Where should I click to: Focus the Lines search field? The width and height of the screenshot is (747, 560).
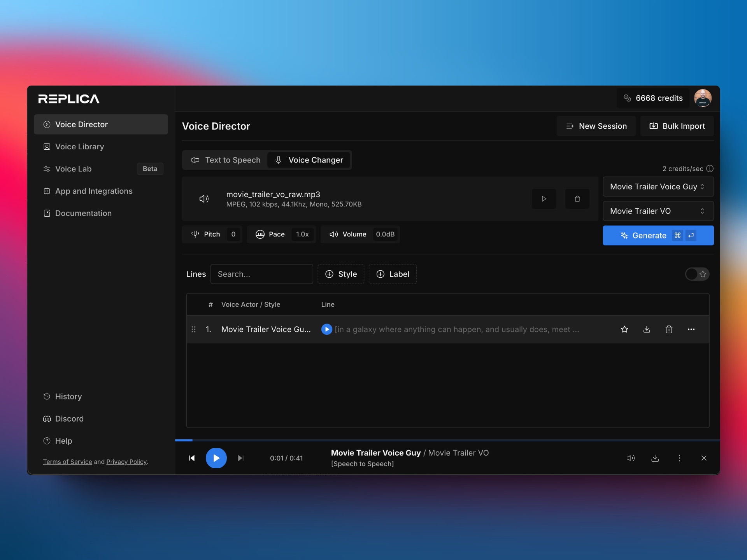(261, 274)
